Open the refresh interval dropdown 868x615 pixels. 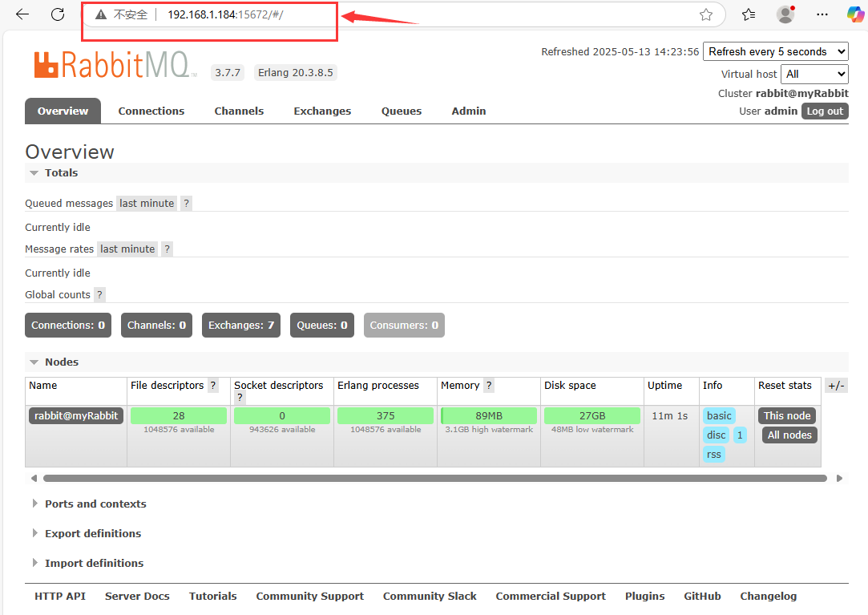(x=776, y=51)
